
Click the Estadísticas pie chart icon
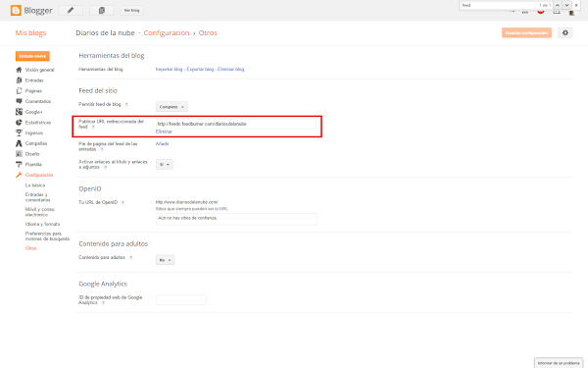tap(19, 123)
